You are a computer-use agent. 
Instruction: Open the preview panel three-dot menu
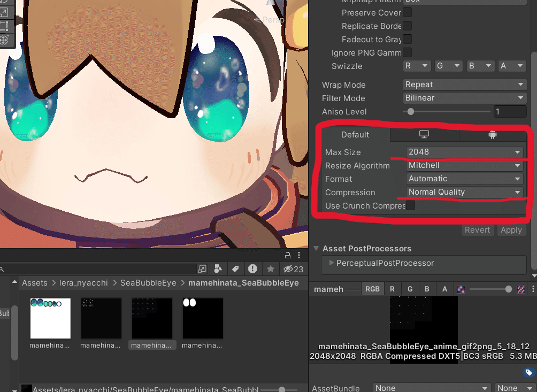click(x=533, y=289)
